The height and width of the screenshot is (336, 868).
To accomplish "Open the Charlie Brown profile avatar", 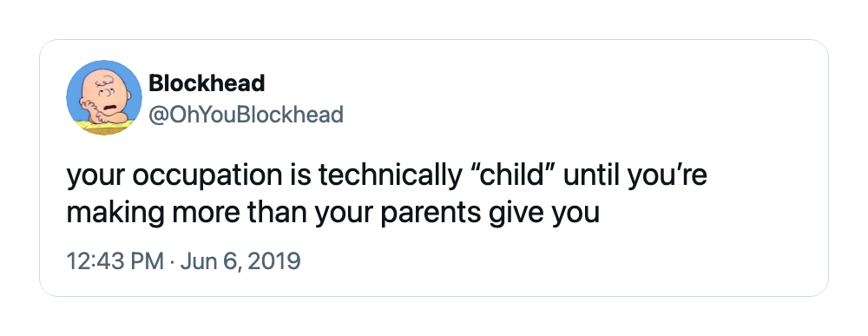I will point(104,97).
